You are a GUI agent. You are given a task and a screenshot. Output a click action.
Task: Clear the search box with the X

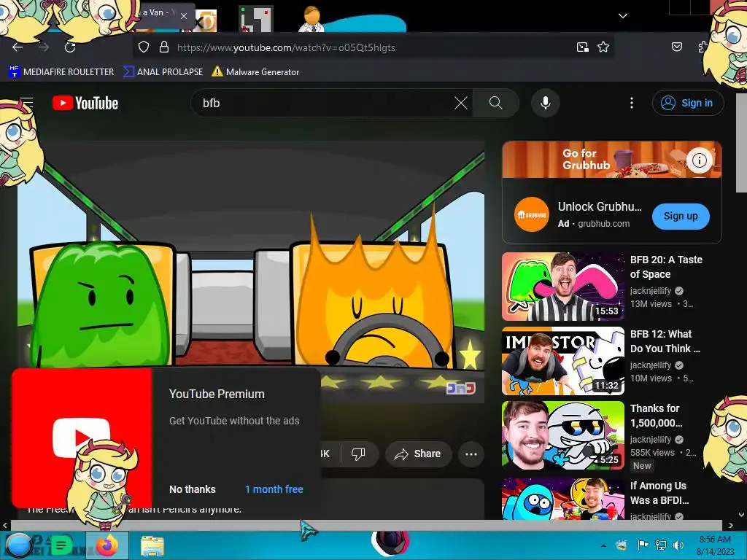pos(461,103)
